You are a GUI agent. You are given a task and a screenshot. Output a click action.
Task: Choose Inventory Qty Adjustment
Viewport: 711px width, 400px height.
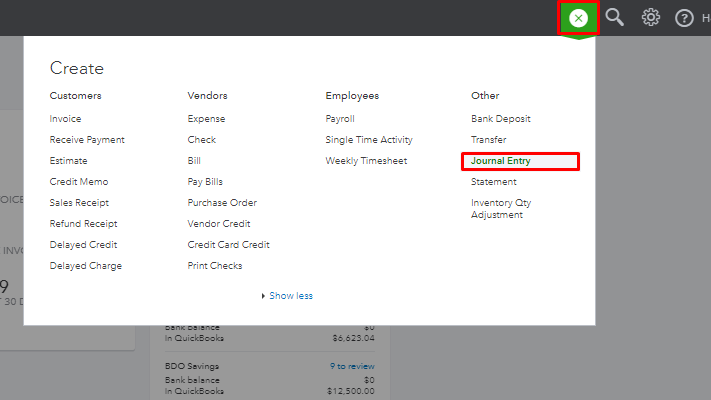click(x=501, y=209)
